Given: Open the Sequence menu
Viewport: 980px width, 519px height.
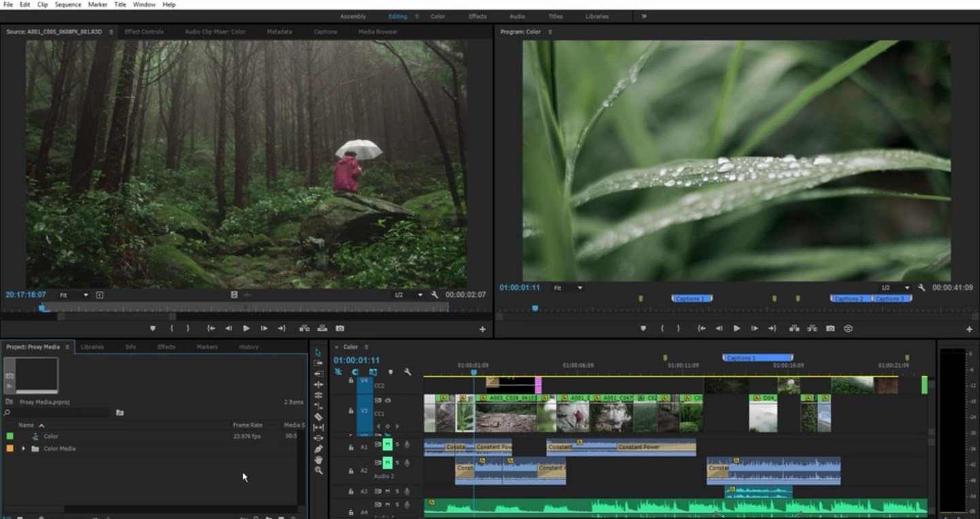Looking at the screenshot, I should click(68, 4).
